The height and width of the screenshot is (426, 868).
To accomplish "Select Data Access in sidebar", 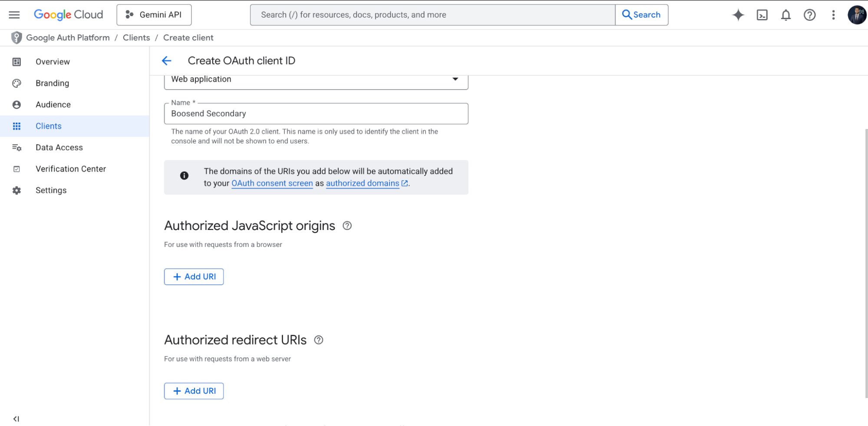I will (59, 147).
